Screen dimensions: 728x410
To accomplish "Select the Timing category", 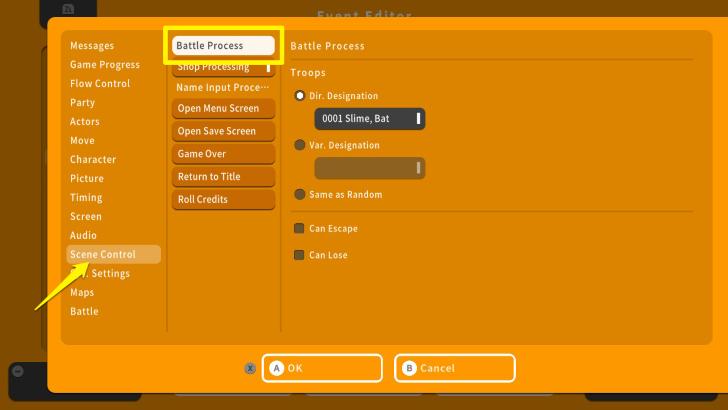I will click(x=86, y=198).
